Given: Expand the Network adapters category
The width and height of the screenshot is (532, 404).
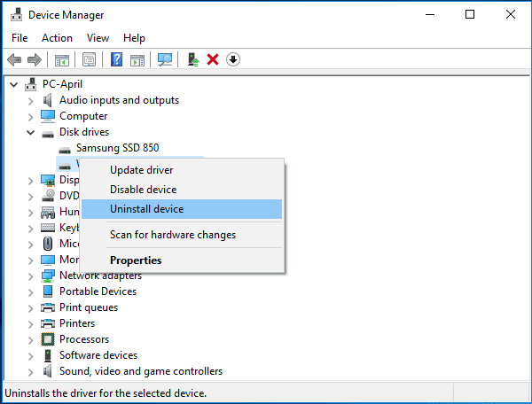Looking at the screenshot, I should click(x=30, y=276).
